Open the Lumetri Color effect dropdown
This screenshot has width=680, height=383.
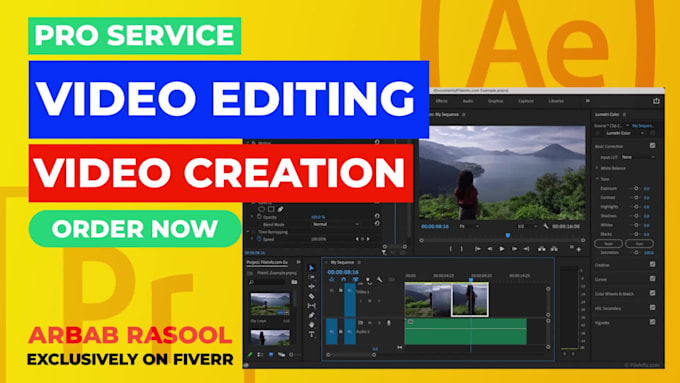click(625, 133)
